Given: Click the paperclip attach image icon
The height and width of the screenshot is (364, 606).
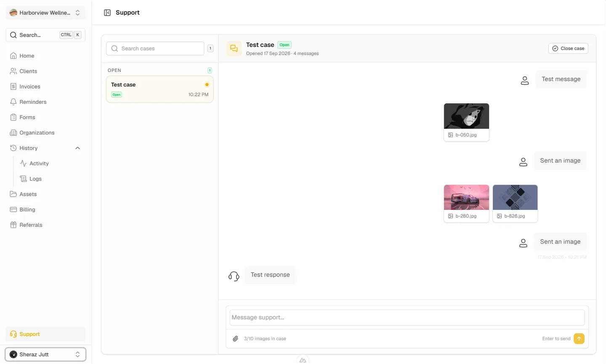Looking at the screenshot, I should coord(236,339).
